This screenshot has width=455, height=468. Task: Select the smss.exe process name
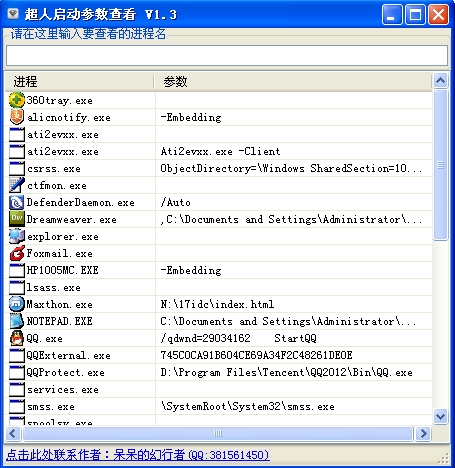click(x=51, y=407)
